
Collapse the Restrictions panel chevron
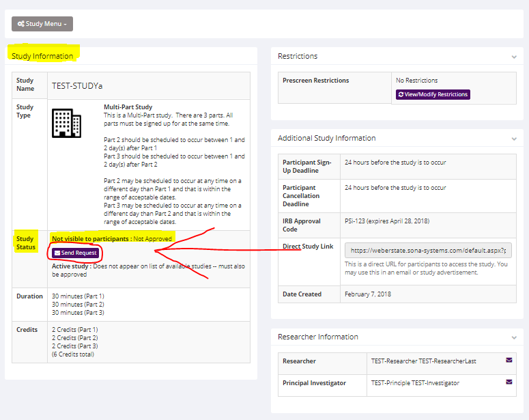pos(513,57)
